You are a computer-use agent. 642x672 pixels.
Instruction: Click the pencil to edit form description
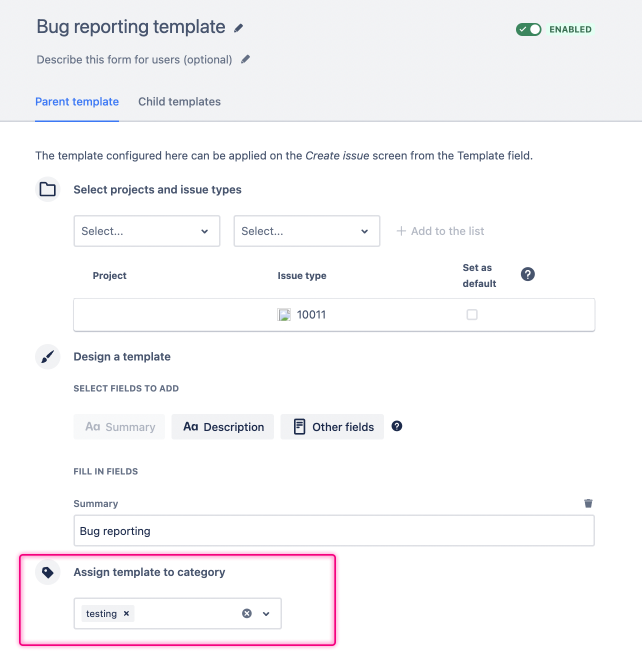pyautogui.click(x=244, y=59)
